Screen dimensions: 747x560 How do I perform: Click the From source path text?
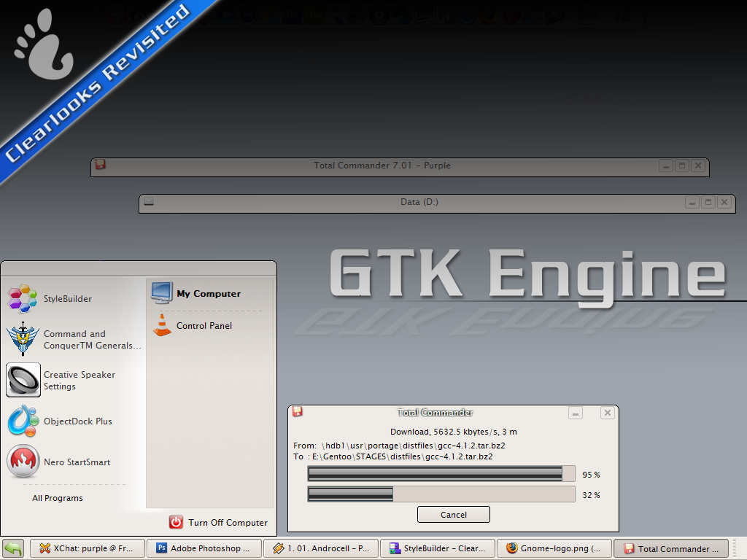click(399, 446)
